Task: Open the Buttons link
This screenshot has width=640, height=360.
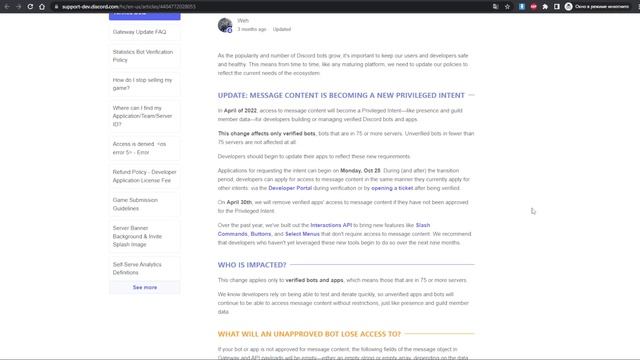Action: pos(261,234)
